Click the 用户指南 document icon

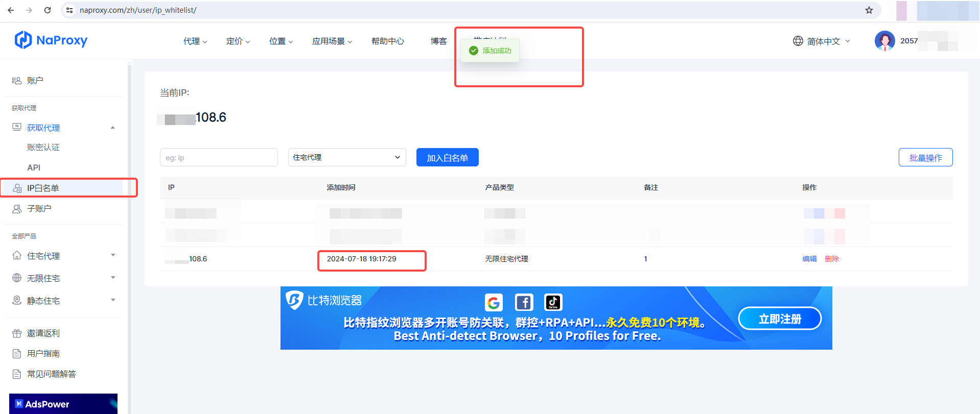click(17, 354)
